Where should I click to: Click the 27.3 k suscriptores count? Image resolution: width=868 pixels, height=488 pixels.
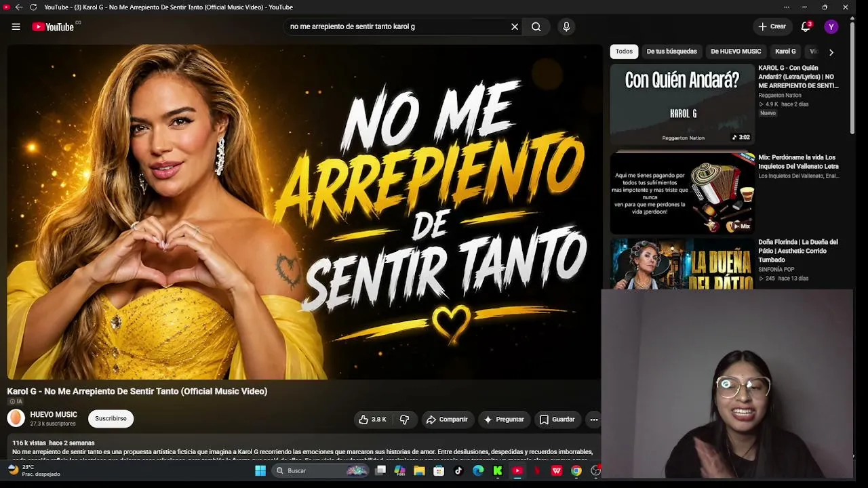coord(53,424)
